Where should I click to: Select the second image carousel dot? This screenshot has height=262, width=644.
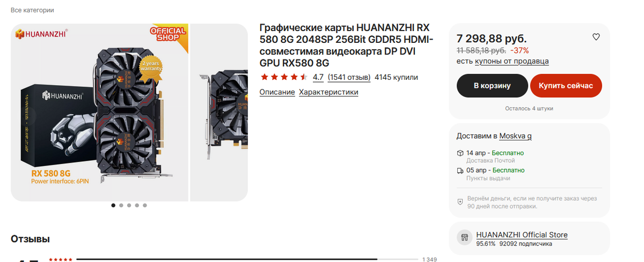pos(121,205)
